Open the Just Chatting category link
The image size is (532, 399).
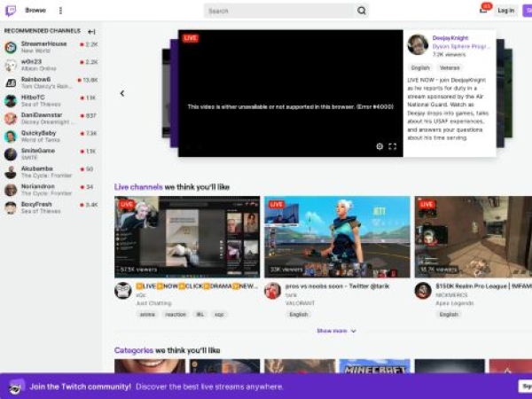[153, 303]
